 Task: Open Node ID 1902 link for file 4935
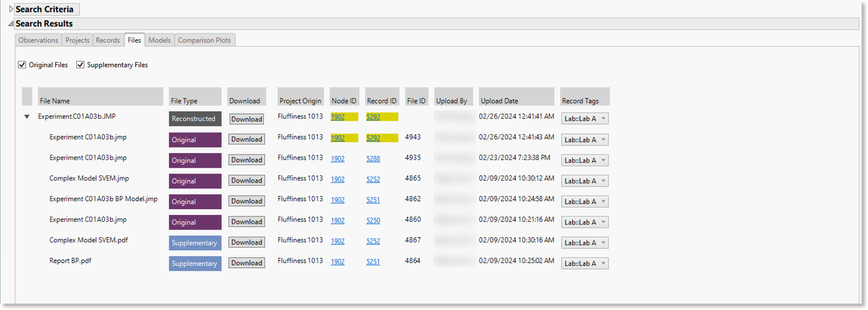[338, 159]
